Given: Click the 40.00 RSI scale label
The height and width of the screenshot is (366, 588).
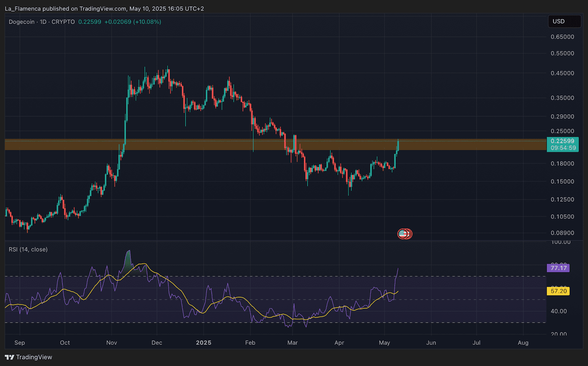Looking at the screenshot, I should pyautogui.click(x=559, y=311).
